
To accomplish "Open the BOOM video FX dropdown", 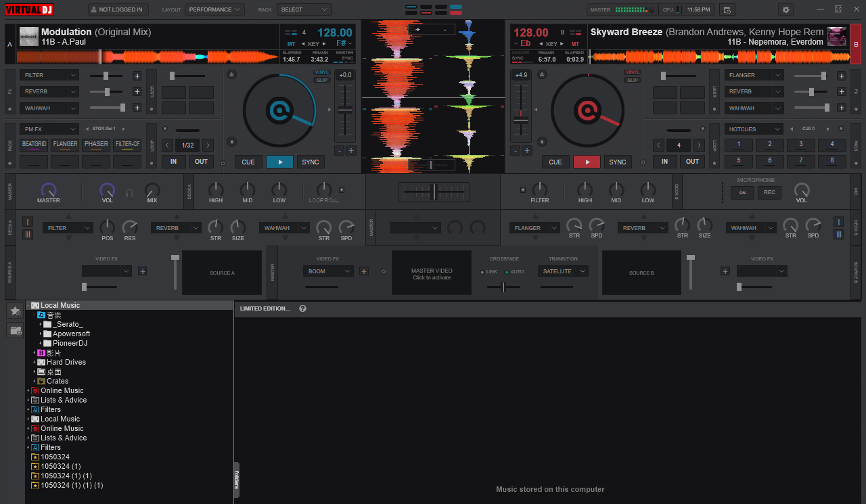I will coord(328,271).
